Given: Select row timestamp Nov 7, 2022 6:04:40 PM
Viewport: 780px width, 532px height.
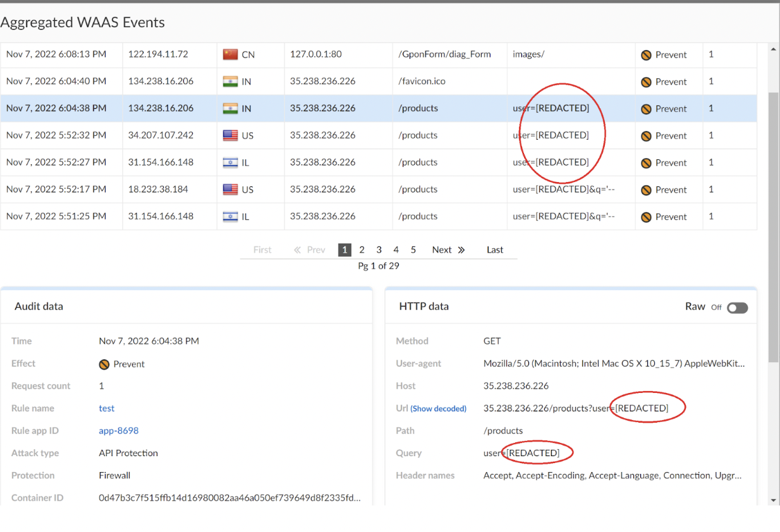Looking at the screenshot, I should 56,81.
